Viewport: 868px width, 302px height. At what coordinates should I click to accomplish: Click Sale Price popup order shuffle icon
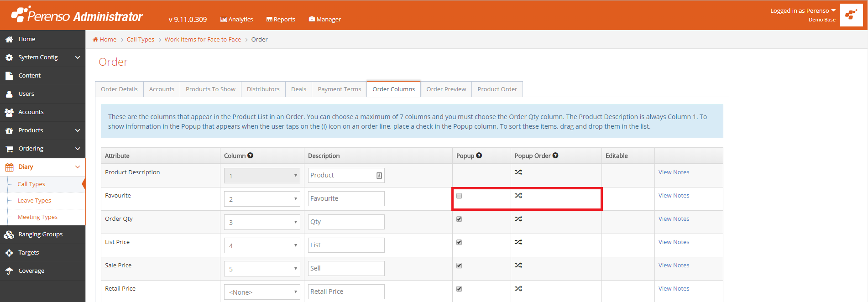(x=518, y=266)
